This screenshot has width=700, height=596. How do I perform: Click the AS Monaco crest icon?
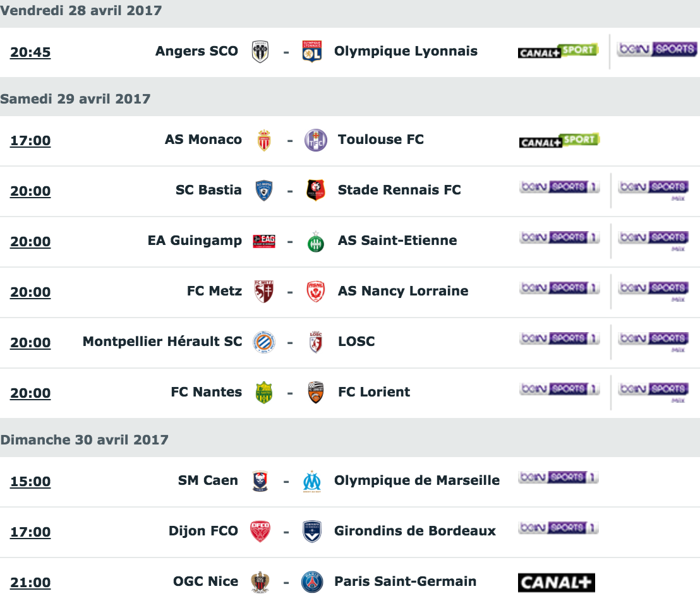point(264,140)
